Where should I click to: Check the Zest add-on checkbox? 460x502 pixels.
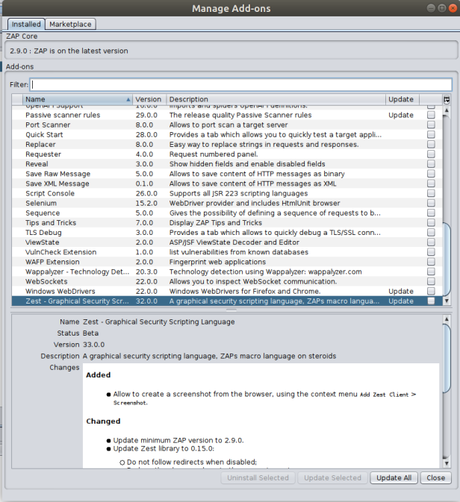(431, 301)
